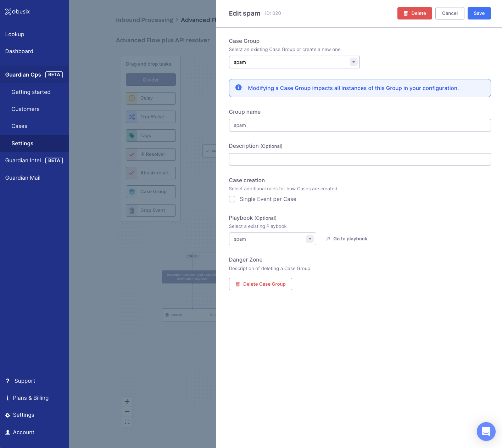
Task: Open Cases page
Action: pos(19,126)
